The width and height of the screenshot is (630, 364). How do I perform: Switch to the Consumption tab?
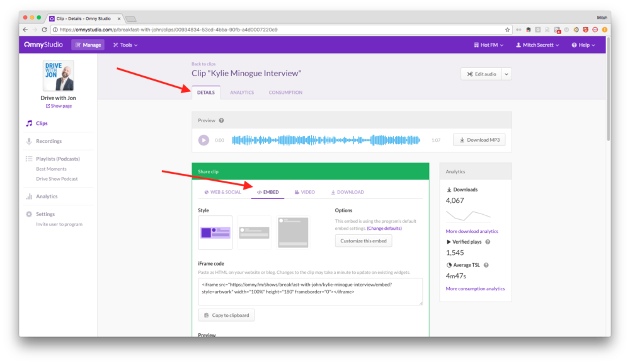coord(285,93)
